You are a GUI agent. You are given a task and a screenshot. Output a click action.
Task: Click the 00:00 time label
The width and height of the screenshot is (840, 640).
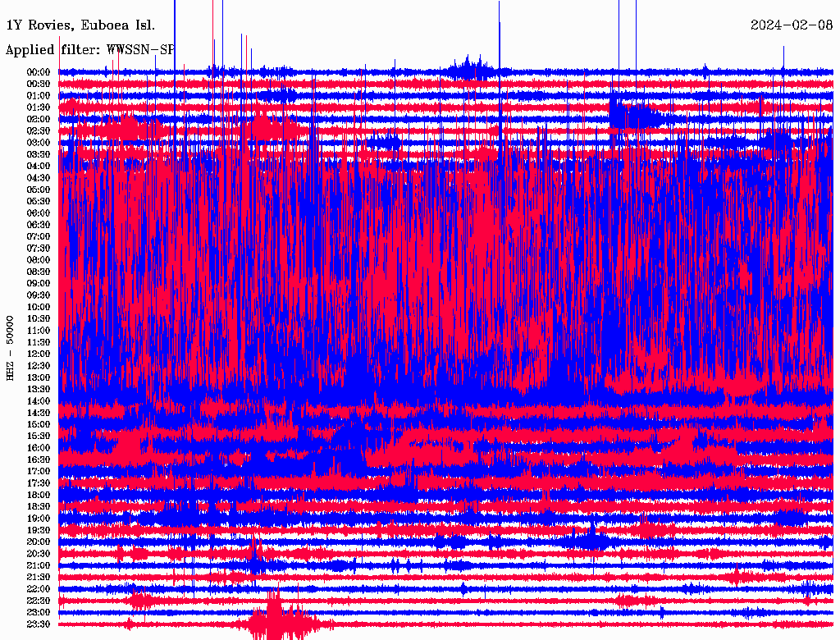[39, 72]
